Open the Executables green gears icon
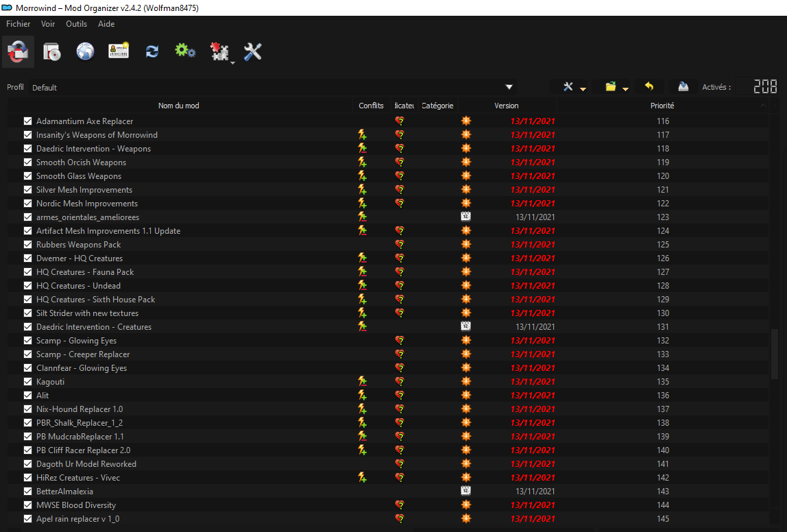787x532 pixels. tap(185, 52)
